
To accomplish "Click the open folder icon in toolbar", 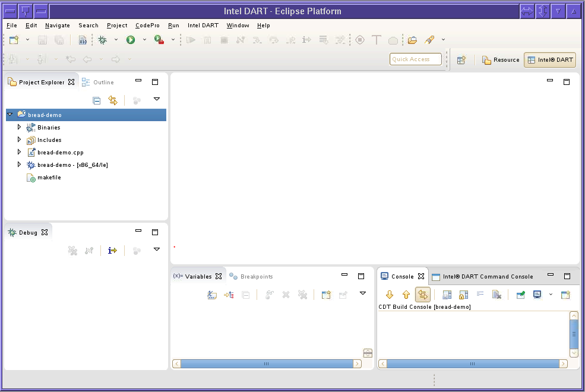I will click(x=412, y=40).
